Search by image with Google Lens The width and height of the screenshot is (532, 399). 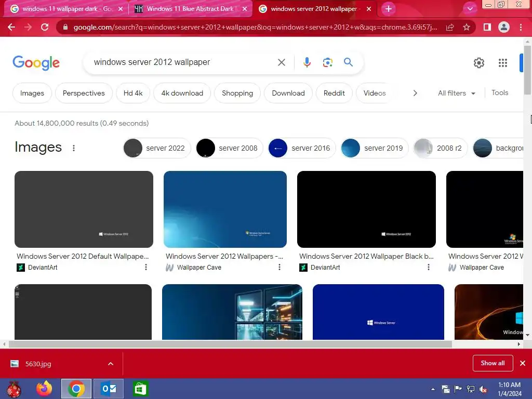327,62
